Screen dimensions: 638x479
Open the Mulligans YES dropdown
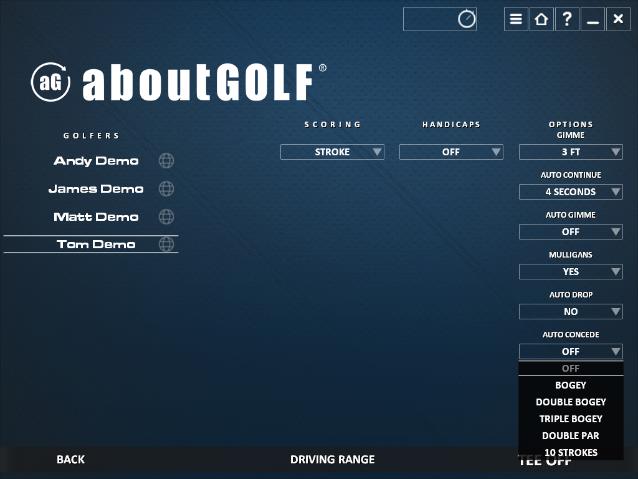click(x=570, y=271)
